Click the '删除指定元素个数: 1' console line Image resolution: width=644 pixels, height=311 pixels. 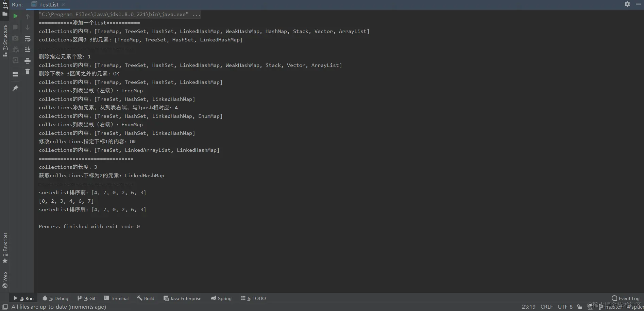pos(65,57)
